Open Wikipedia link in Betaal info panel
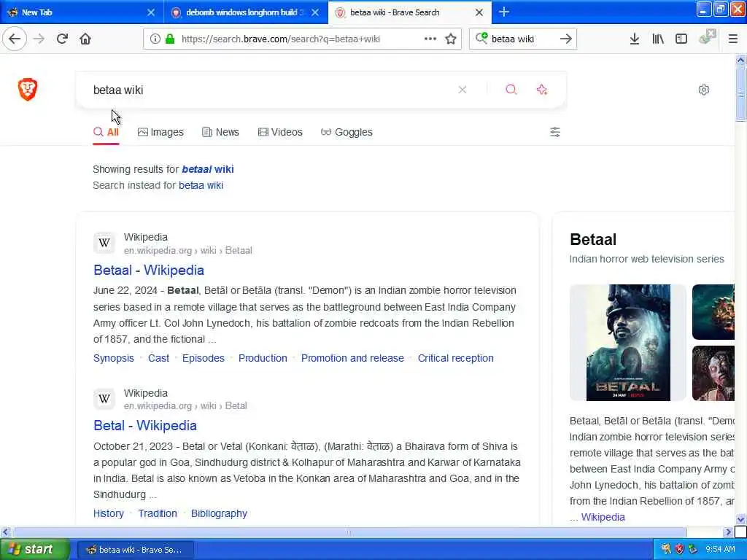The image size is (747, 560). tap(603, 517)
